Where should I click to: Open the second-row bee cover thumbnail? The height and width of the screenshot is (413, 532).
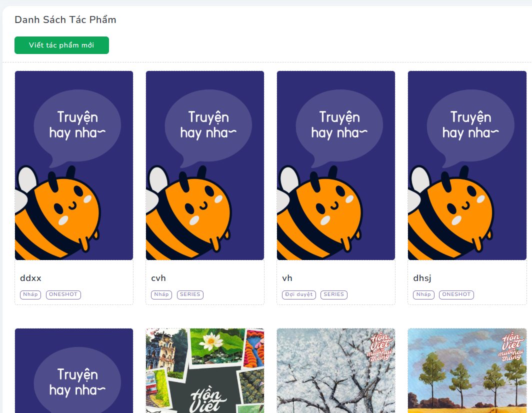(74, 370)
